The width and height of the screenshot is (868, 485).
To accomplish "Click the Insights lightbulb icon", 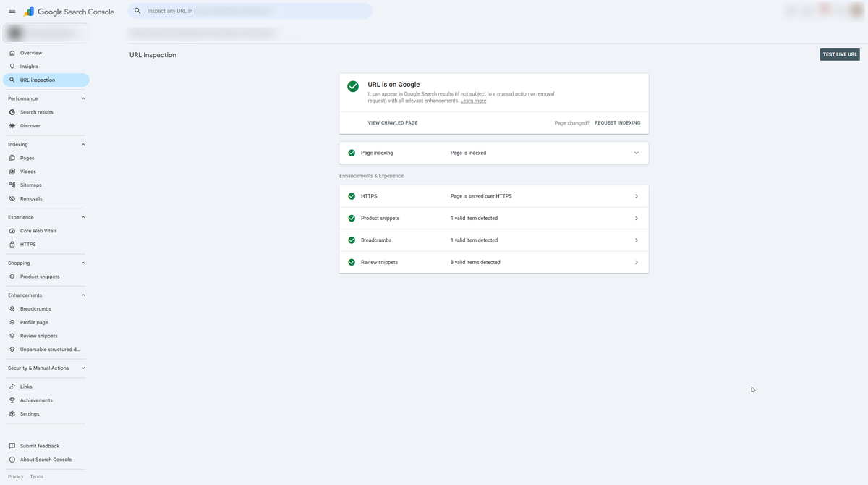I will [12, 67].
